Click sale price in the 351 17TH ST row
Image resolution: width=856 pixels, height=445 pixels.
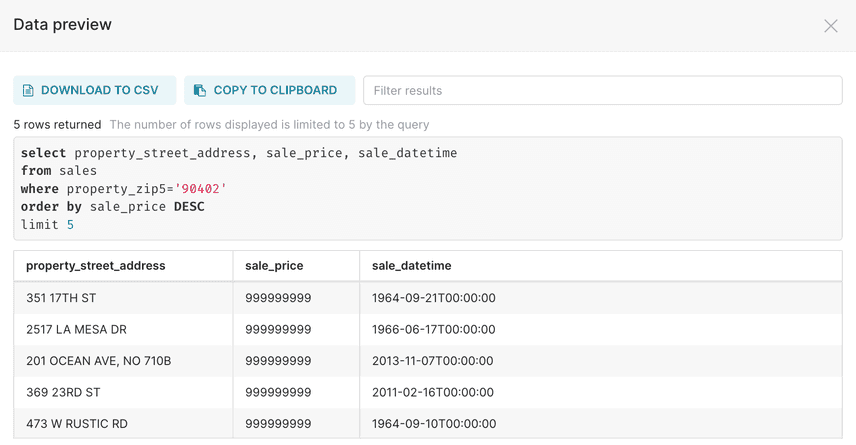click(296, 298)
